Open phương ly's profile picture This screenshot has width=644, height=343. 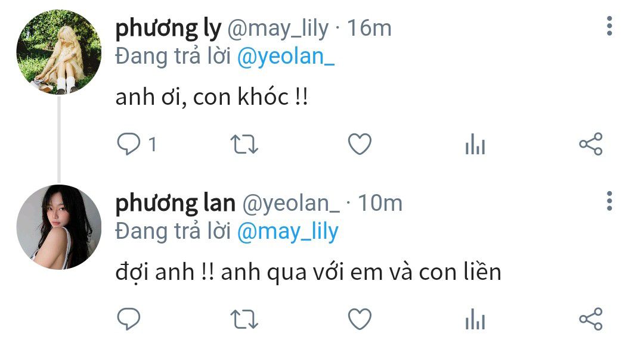(x=58, y=52)
